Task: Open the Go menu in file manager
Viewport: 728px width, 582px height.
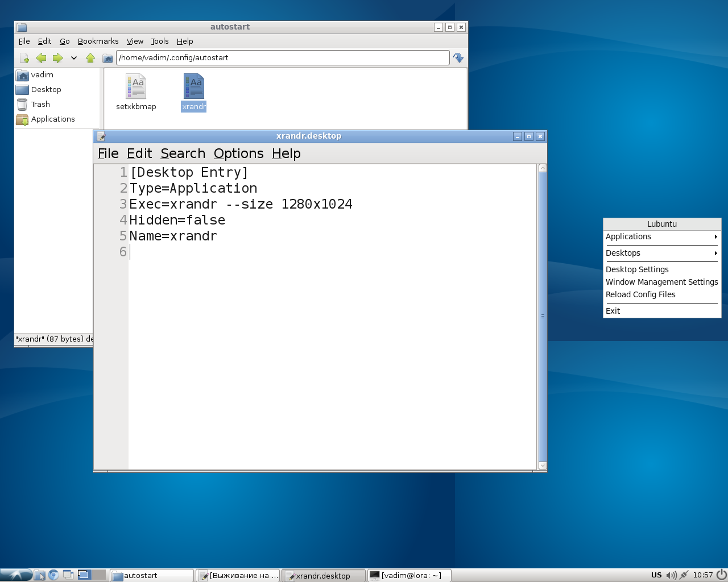Action: point(65,41)
